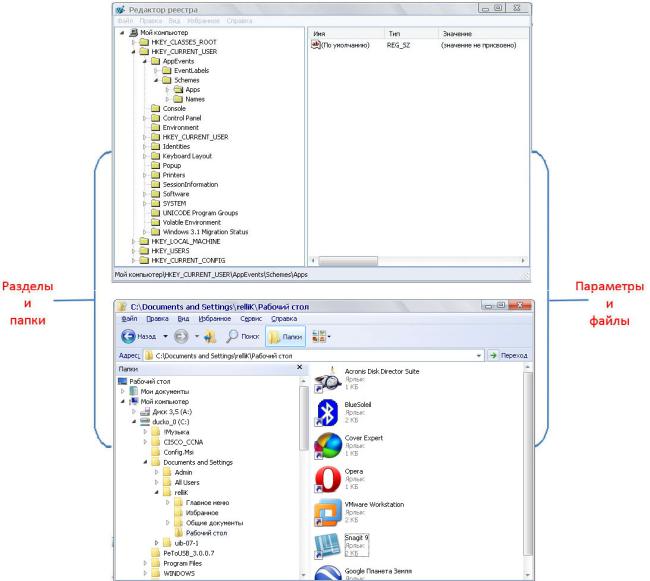Expand the Control Panel registry key
650x581 pixels.
point(145,118)
